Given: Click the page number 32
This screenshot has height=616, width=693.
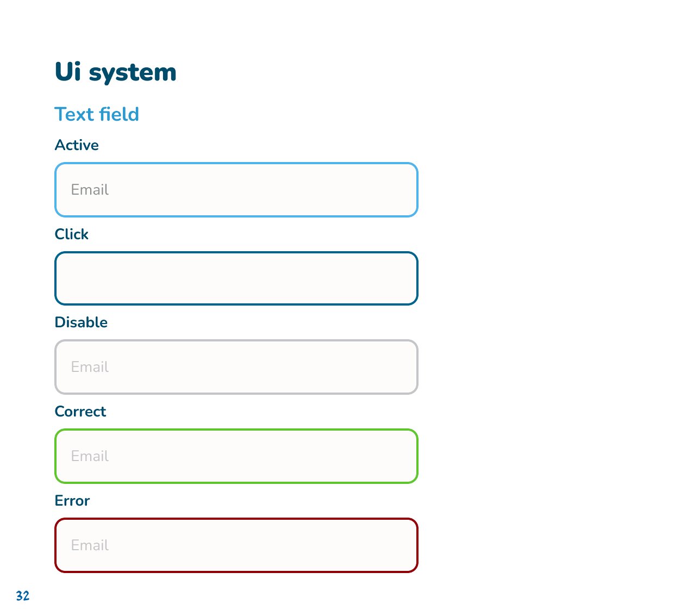Looking at the screenshot, I should [x=23, y=596].
